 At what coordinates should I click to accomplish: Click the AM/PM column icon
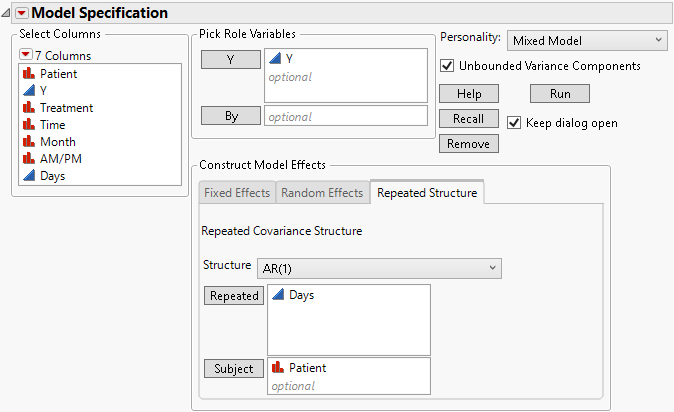[28, 159]
